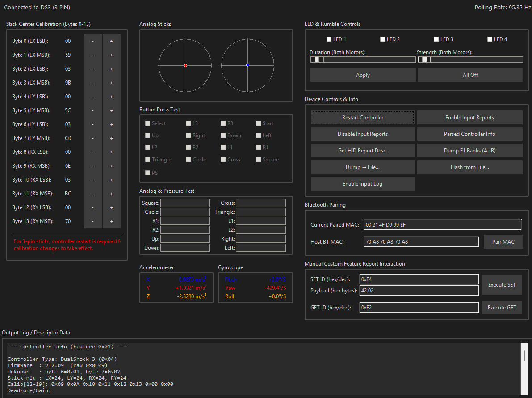Click the Firmware v12.09 log line
This screenshot has width=532, height=398.
coord(58,365)
